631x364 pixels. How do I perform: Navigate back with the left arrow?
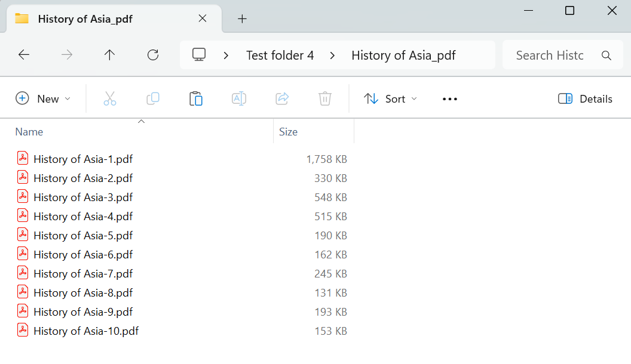(24, 55)
